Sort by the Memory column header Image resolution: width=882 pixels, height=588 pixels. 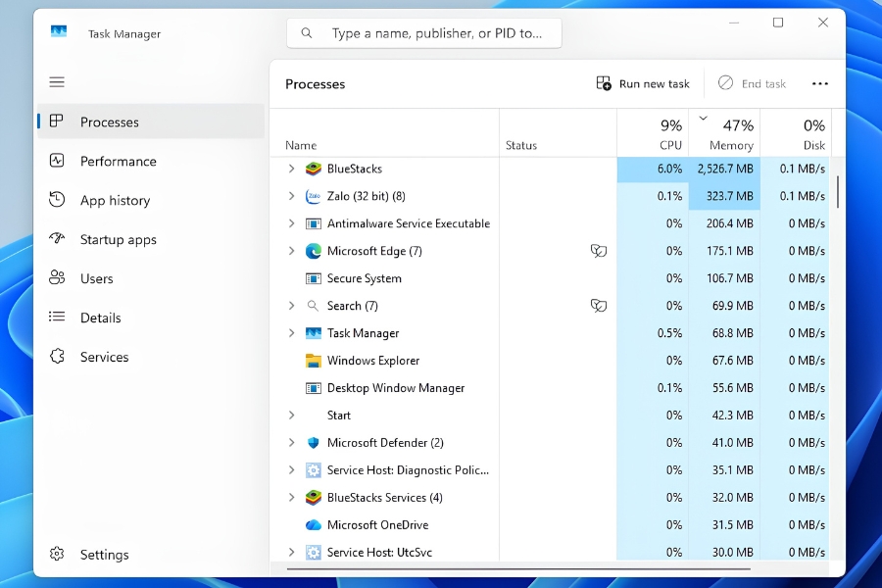pyautogui.click(x=724, y=133)
